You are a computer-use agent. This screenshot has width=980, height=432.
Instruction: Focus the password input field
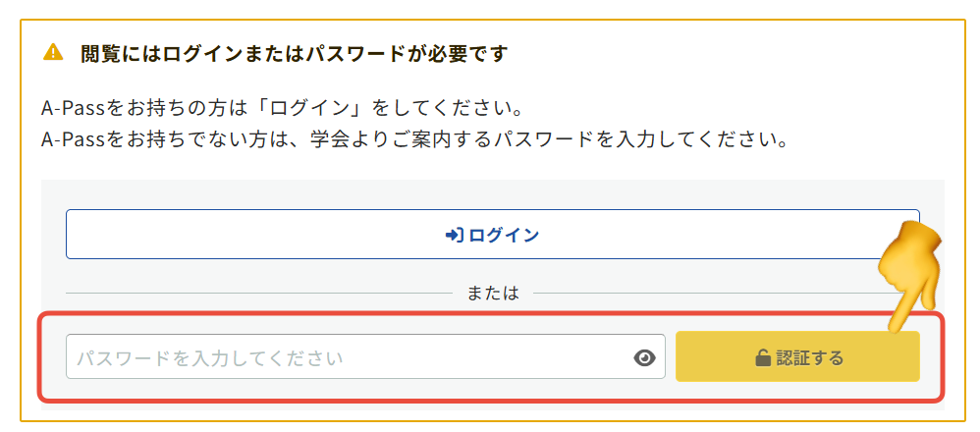(x=344, y=357)
